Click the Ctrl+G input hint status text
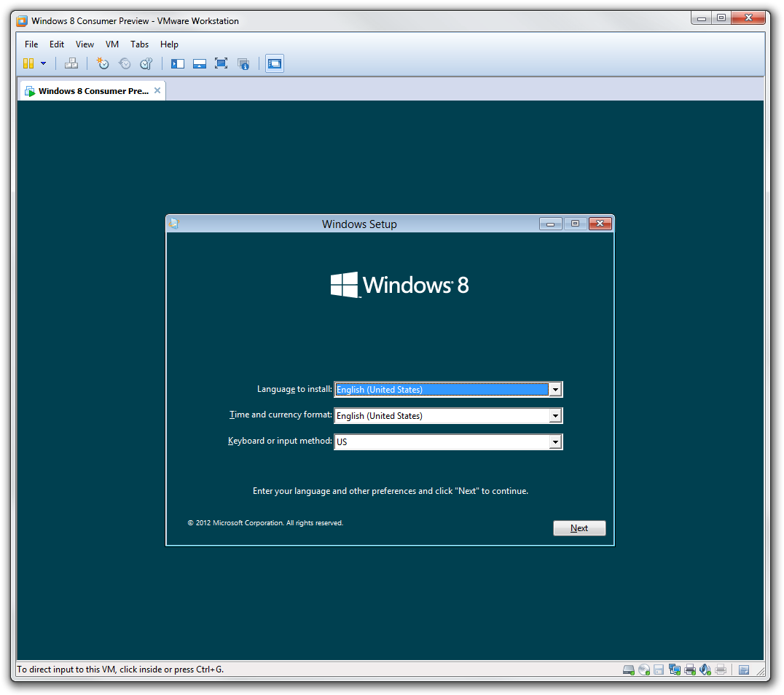 tap(120, 670)
